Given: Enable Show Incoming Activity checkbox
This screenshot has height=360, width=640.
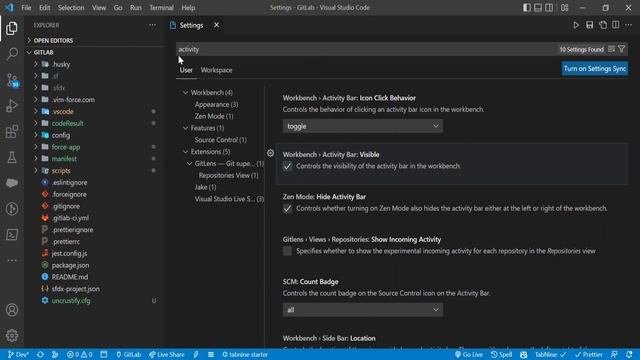Looking at the screenshot, I should pyautogui.click(x=287, y=251).
